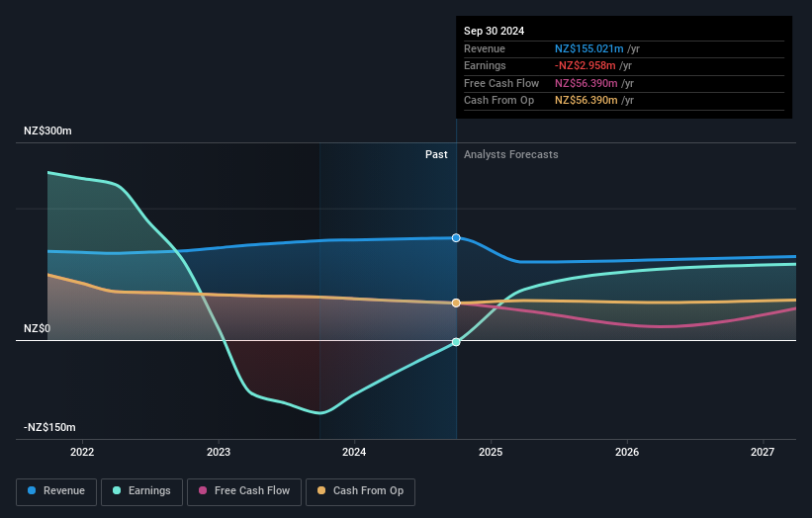
Task: Click the Sep 30 2024 tooltip date
Action: coord(495,31)
